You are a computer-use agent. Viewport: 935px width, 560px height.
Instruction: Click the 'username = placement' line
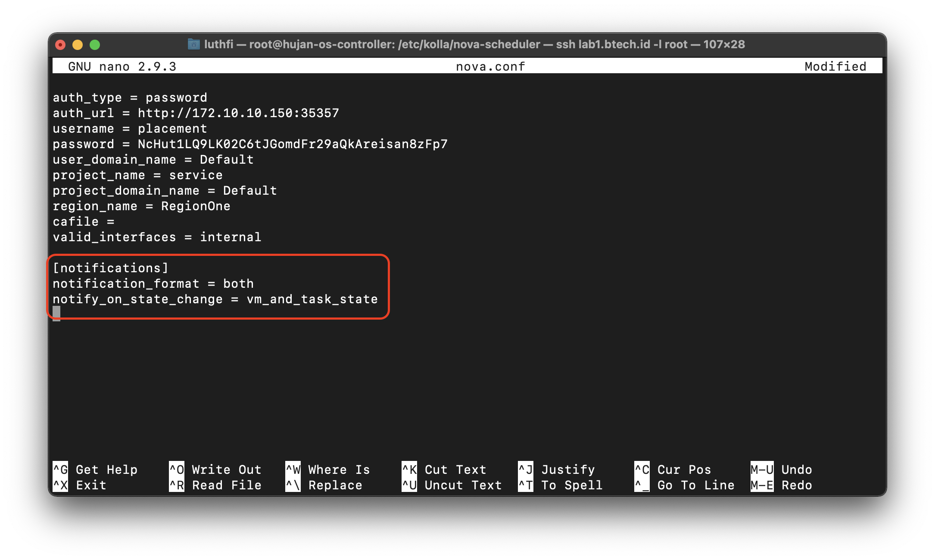[130, 128]
